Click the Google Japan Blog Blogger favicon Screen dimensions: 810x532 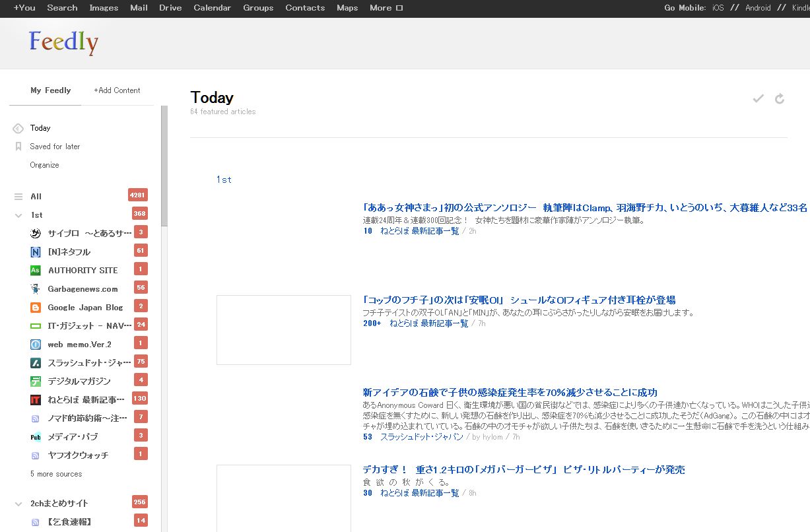[x=36, y=307]
